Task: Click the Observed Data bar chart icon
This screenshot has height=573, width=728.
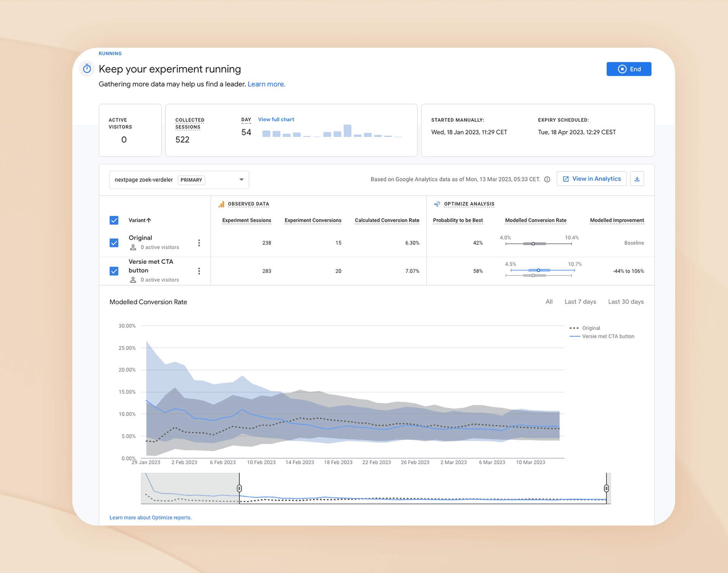Action: click(x=221, y=204)
